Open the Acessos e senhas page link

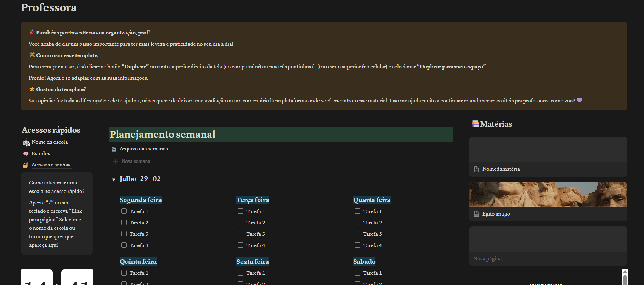click(x=51, y=165)
